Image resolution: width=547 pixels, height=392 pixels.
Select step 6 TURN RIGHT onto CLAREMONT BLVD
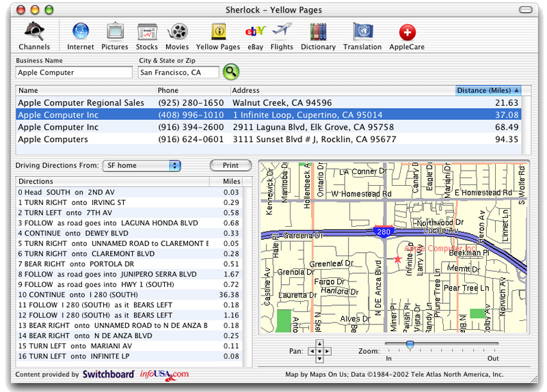(129, 253)
